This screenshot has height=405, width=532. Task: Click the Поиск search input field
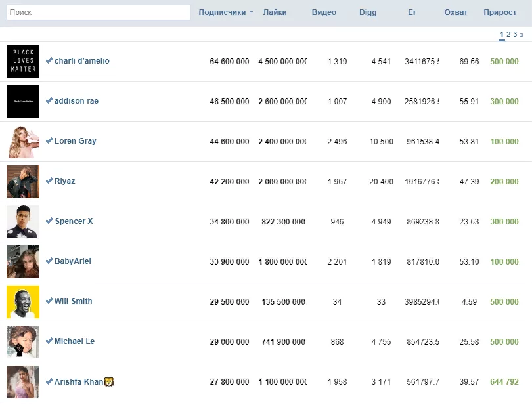tap(99, 12)
